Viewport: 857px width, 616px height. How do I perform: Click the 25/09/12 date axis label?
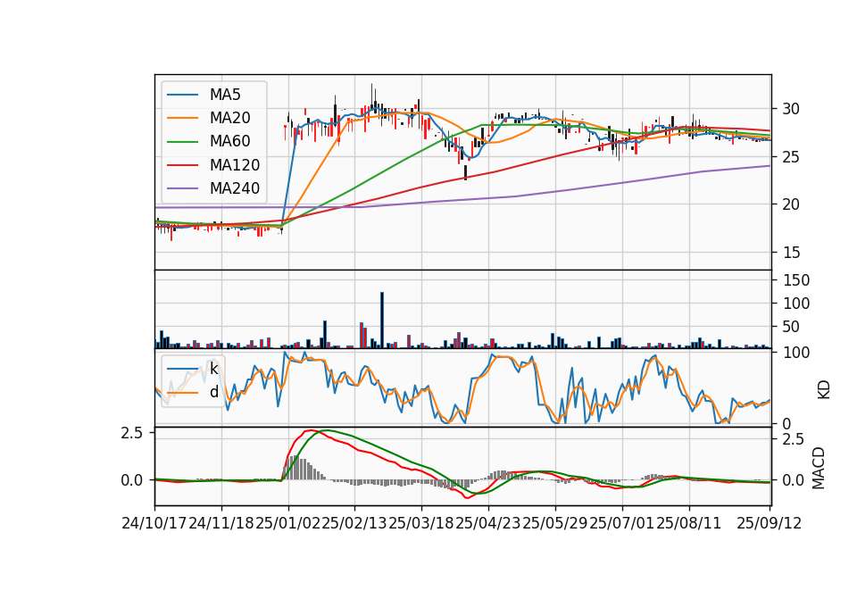[x=769, y=523]
